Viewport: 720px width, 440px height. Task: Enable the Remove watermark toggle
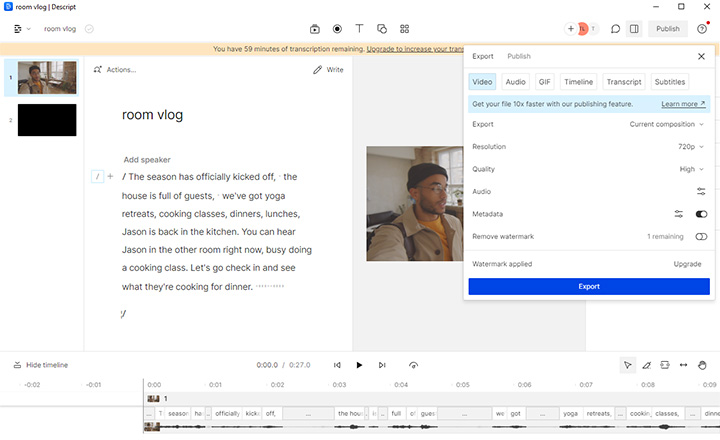[701, 236]
